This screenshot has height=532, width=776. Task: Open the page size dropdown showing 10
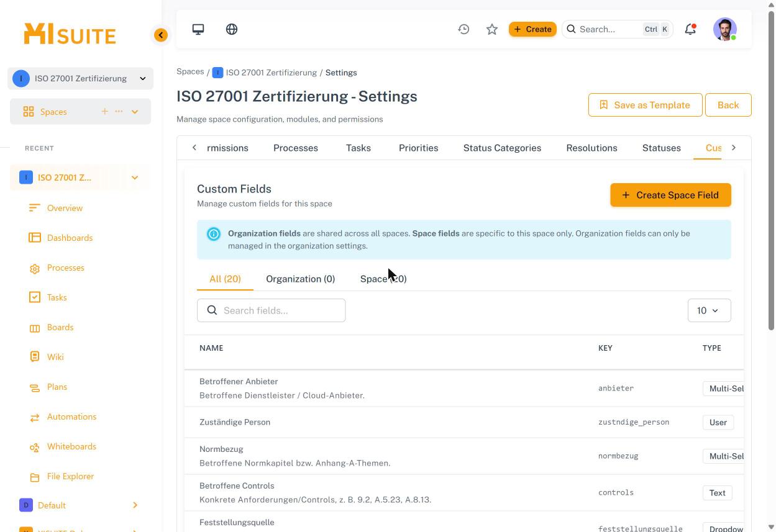[x=709, y=310]
